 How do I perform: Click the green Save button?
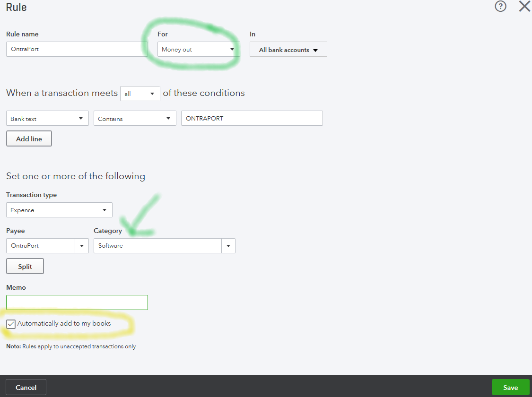(x=511, y=387)
